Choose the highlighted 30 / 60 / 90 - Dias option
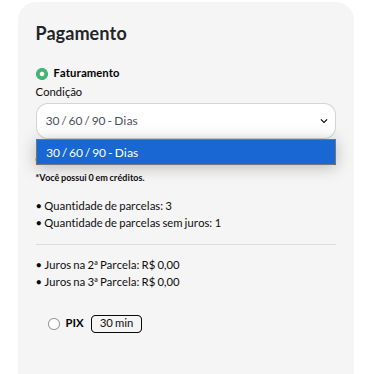This screenshot has width=372, height=374. tap(186, 152)
